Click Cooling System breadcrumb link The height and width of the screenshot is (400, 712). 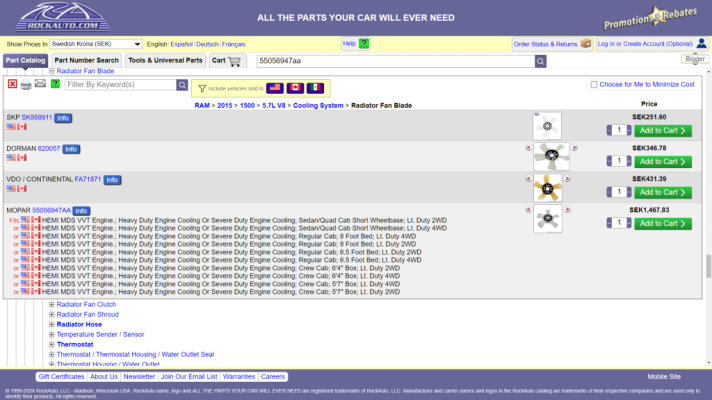click(x=318, y=105)
